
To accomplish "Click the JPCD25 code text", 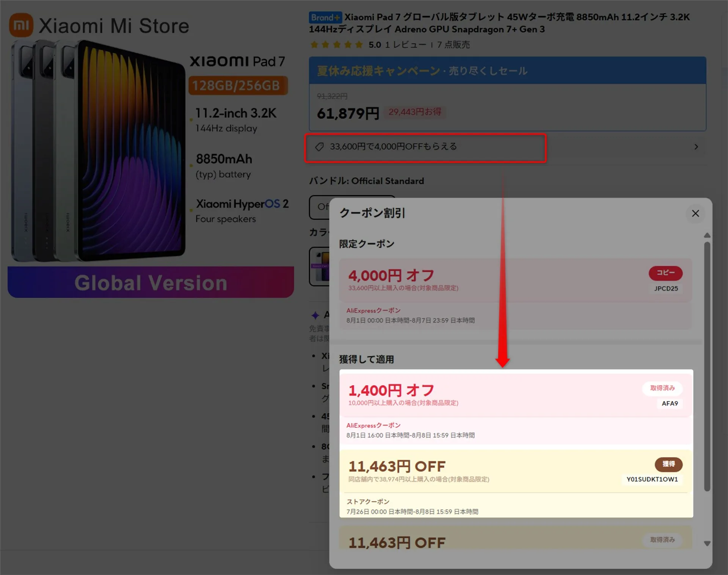I will coord(666,288).
